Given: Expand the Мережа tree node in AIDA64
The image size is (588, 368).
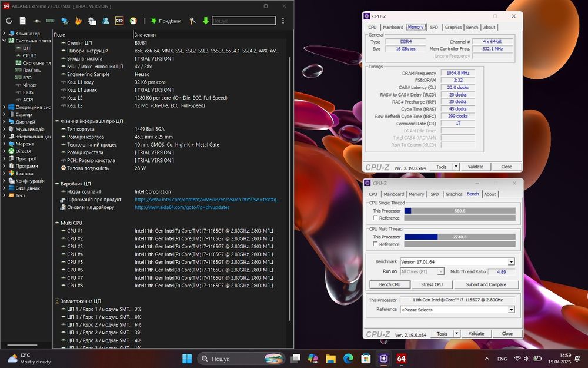Looking at the screenshot, I should (4, 144).
